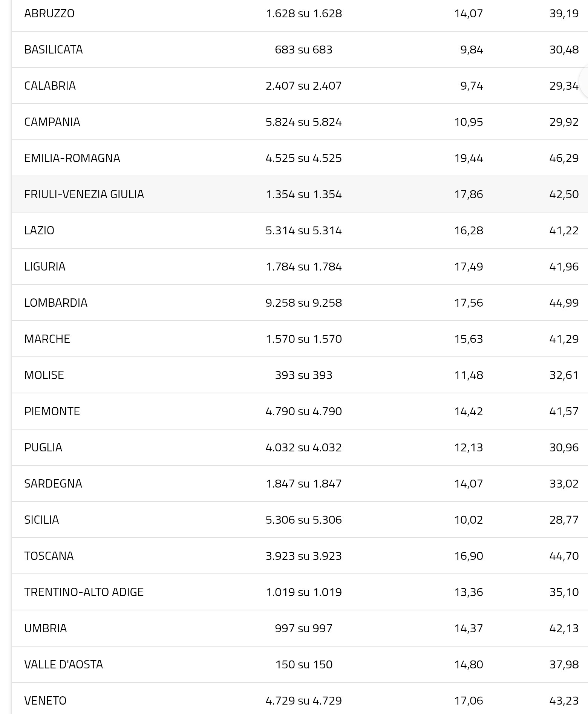Click the VALLE D'AOSTA region link

point(64,664)
